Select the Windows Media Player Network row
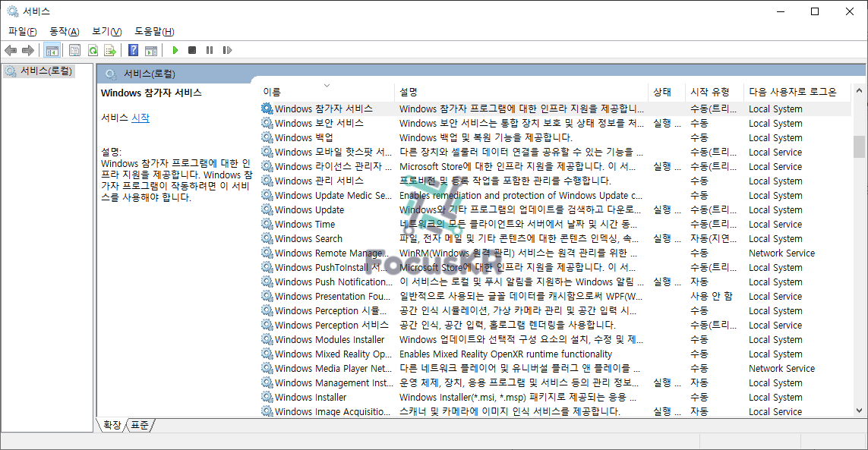 [x=556, y=368]
